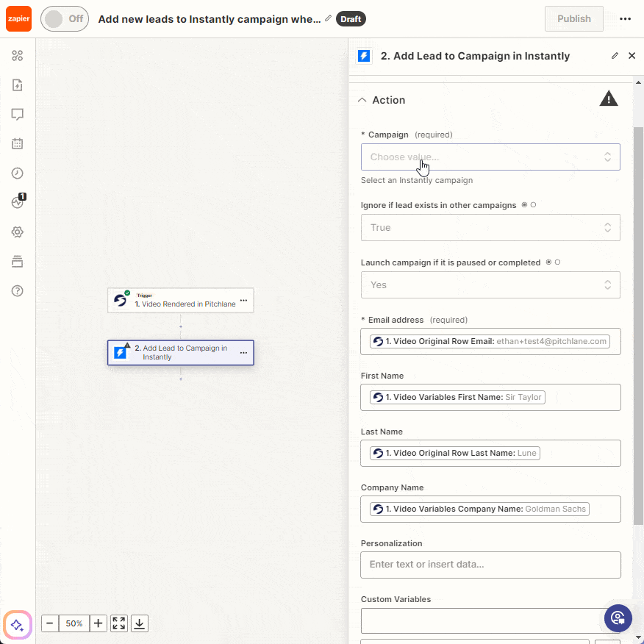Screen dimensions: 644x644
Task: Open the apps grid sidebar icon
Action: click(x=17, y=55)
